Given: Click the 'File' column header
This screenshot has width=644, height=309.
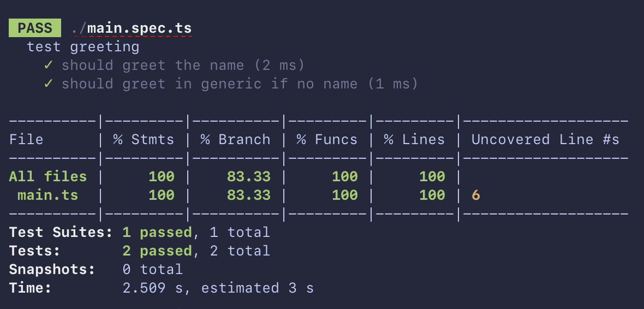Looking at the screenshot, I should coord(26,139).
